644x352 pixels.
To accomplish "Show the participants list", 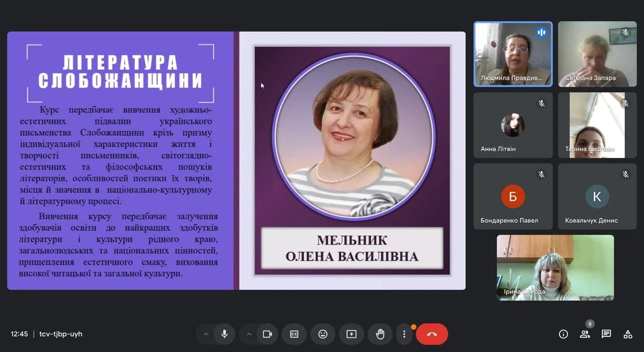I will 585,334.
